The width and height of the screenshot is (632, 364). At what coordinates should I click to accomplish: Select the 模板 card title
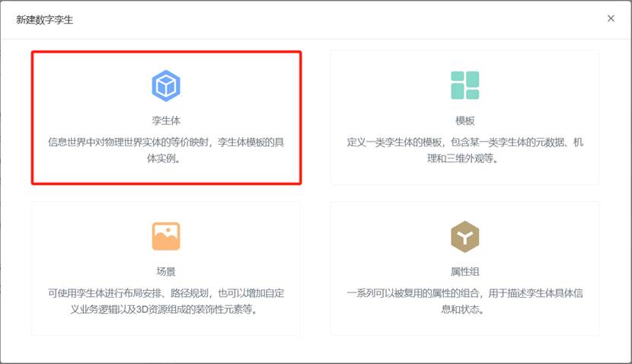[464, 120]
